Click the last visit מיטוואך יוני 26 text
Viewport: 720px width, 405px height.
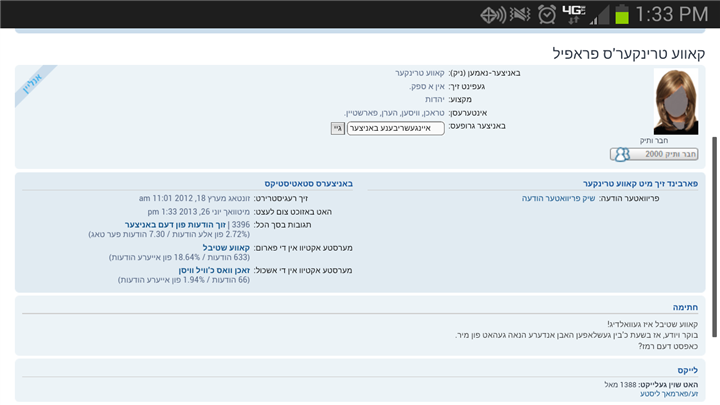pyautogui.click(x=198, y=212)
